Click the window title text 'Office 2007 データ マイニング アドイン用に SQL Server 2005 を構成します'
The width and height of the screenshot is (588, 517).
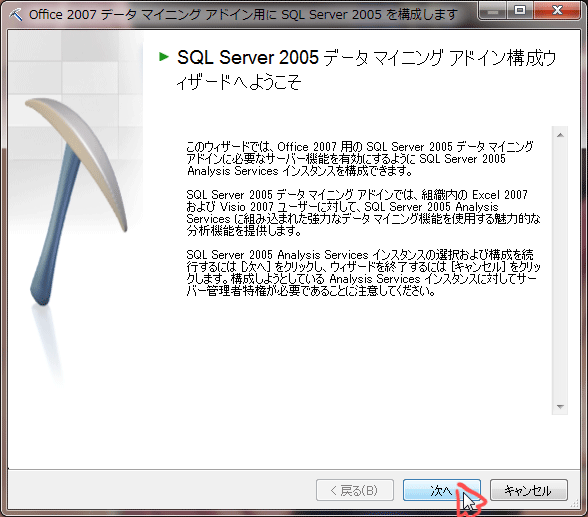(x=243, y=15)
